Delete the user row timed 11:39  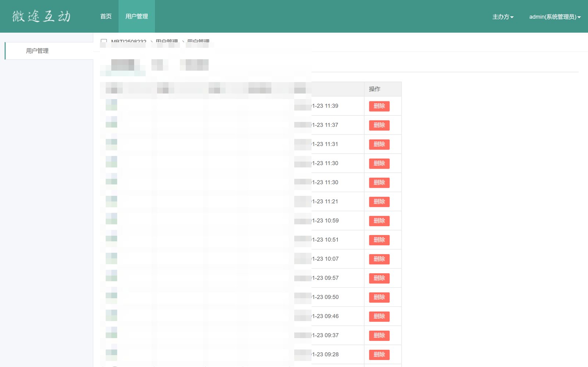pos(379,106)
